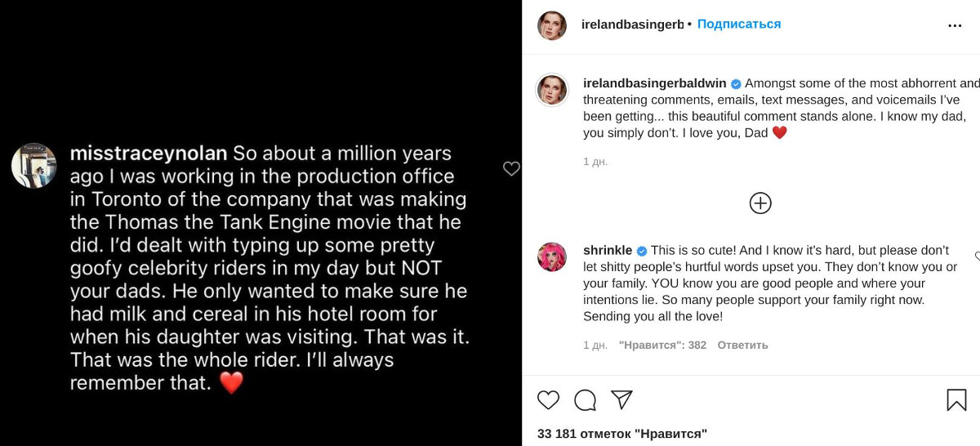Screen dimensions: 980x446
Task: Open the 33 181 likes list
Action: coord(621,434)
